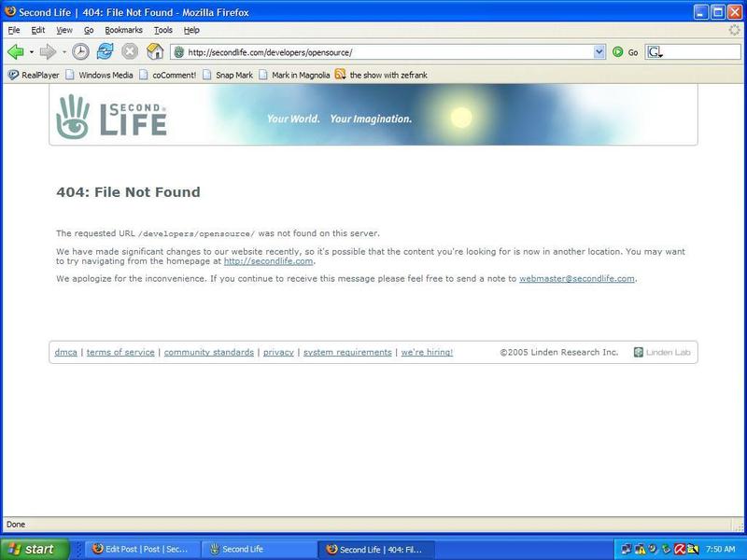Open the Bookmarks menu
This screenshot has height=560, width=747.
[123, 30]
